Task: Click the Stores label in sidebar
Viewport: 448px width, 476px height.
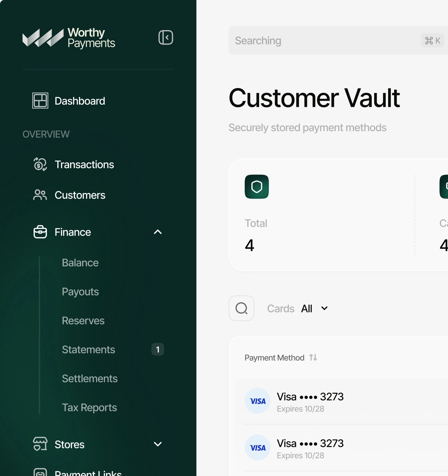Action: pos(70,444)
